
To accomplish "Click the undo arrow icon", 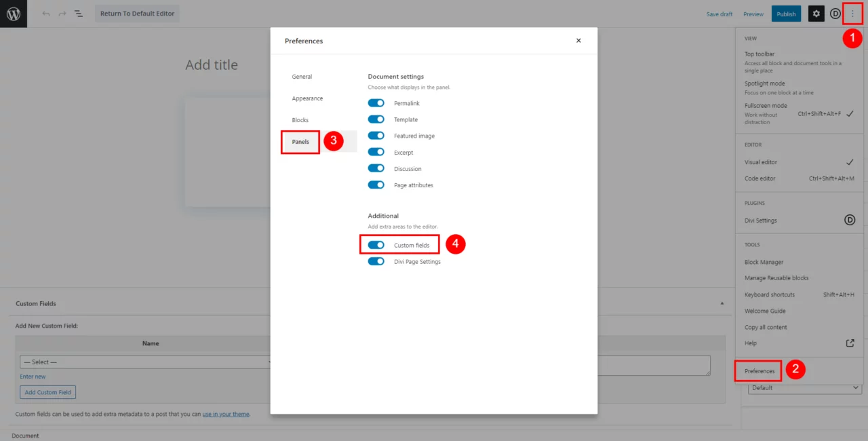I will [x=45, y=13].
